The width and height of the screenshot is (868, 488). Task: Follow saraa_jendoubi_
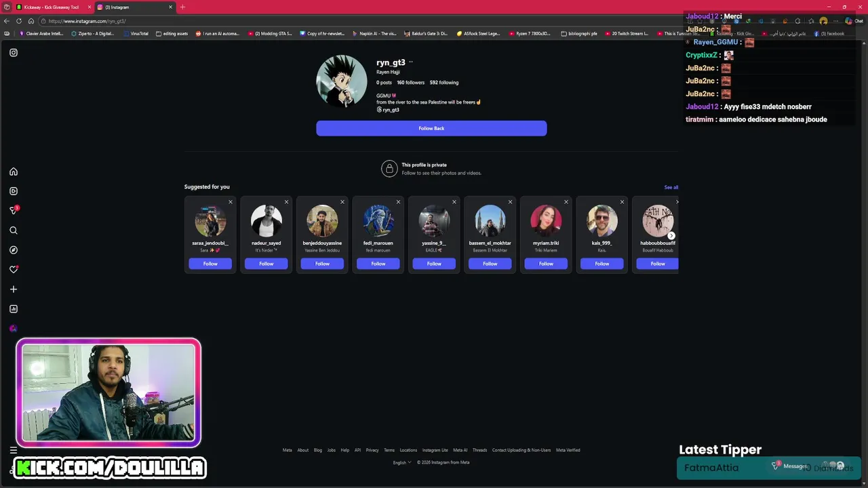tap(210, 264)
